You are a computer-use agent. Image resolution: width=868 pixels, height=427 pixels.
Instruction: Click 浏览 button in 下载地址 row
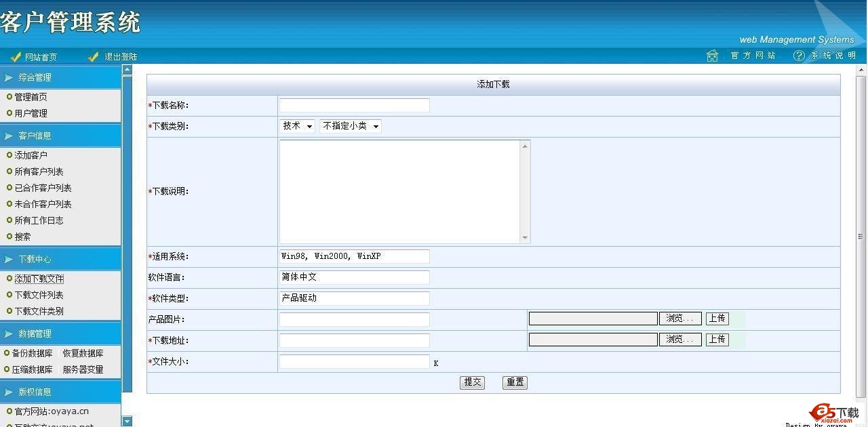pyautogui.click(x=680, y=340)
